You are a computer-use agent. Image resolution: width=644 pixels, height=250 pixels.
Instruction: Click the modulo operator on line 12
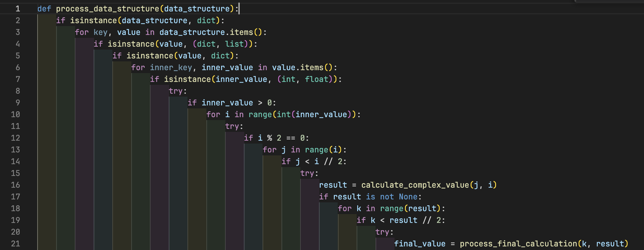click(x=269, y=138)
